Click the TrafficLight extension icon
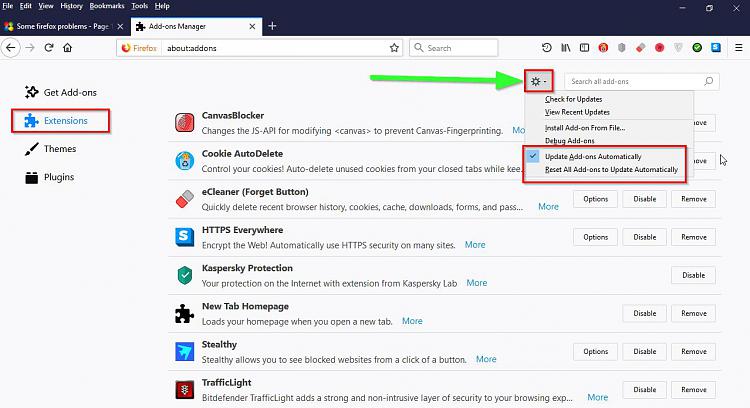Viewport: 750px width, 408px height. click(x=185, y=390)
